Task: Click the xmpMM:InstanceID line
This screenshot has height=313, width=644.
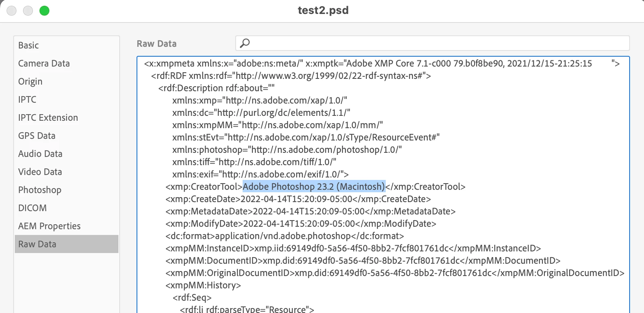Action: [x=353, y=249]
